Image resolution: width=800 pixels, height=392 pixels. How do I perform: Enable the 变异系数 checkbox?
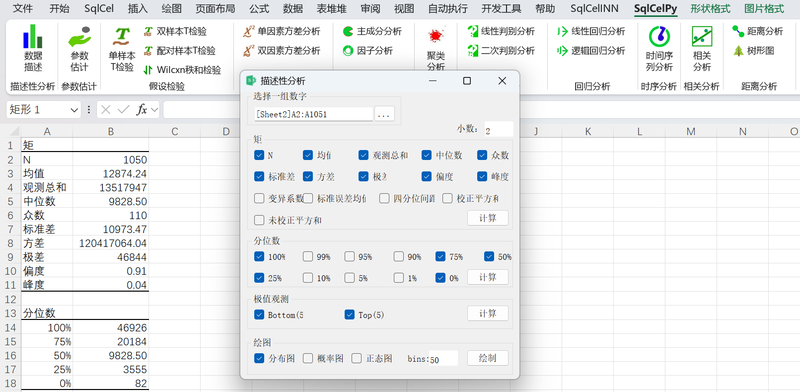[x=259, y=198]
